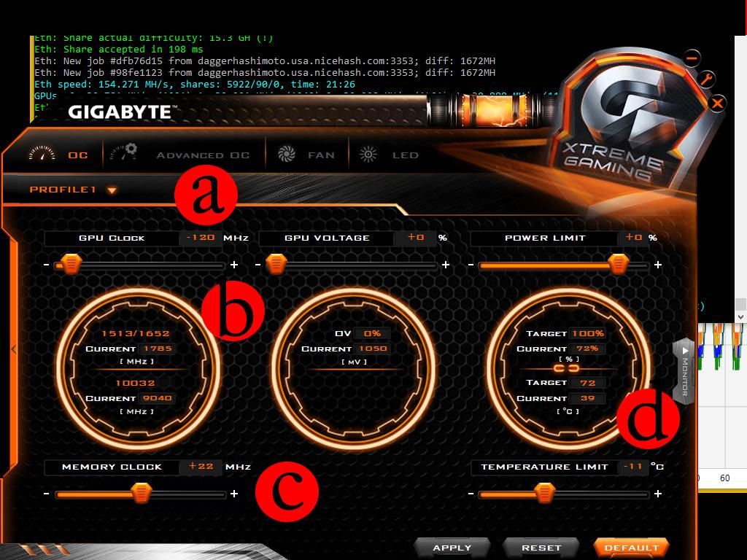This screenshot has width=747, height=560.
Task: Click the GPU current clock value 1785
Action: [x=158, y=349]
